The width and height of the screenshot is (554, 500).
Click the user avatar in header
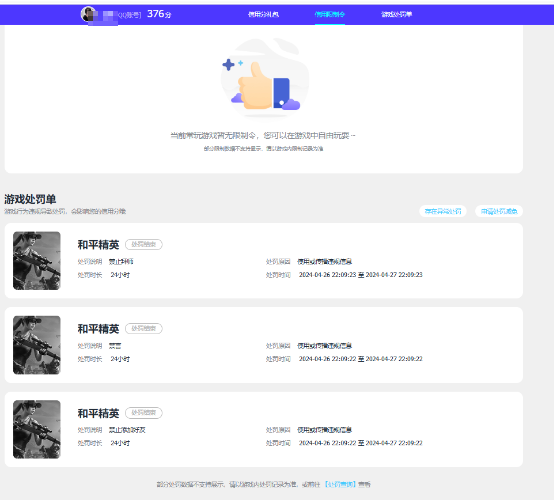point(88,14)
